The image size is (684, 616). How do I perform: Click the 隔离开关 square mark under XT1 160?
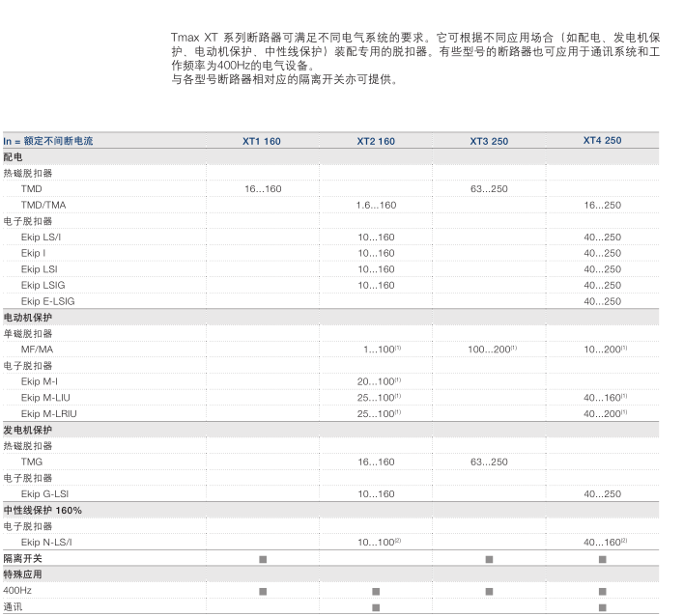coord(263,559)
